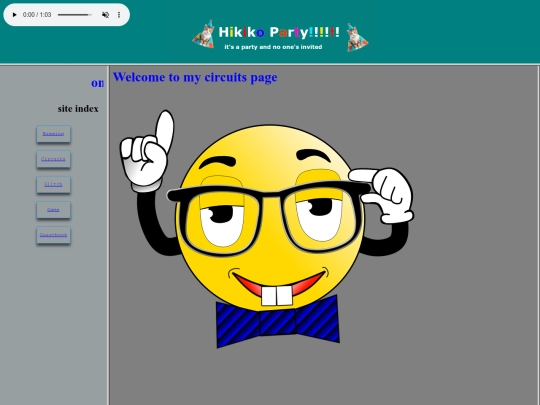Click the smiley's blue striped bow tie
Screen dimensions: 540x405
pyautogui.click(x=278, y=321)
